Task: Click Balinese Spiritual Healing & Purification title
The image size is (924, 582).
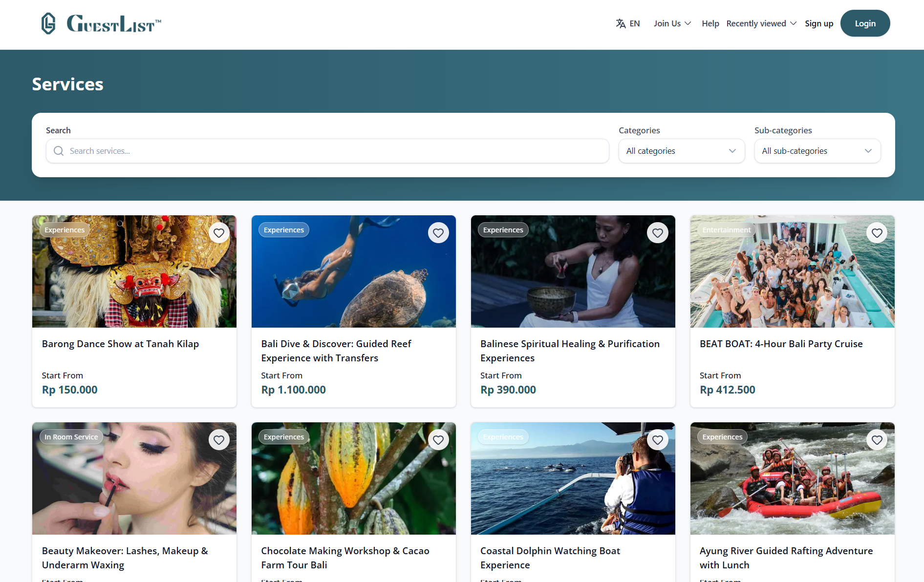Action: pyautogui.click(x=570, y=351)
